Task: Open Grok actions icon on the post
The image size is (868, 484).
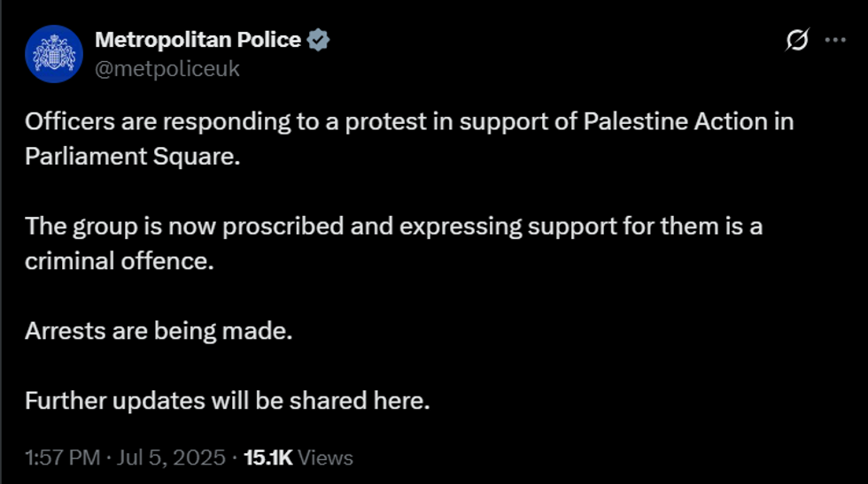Action: coord(797,41)
